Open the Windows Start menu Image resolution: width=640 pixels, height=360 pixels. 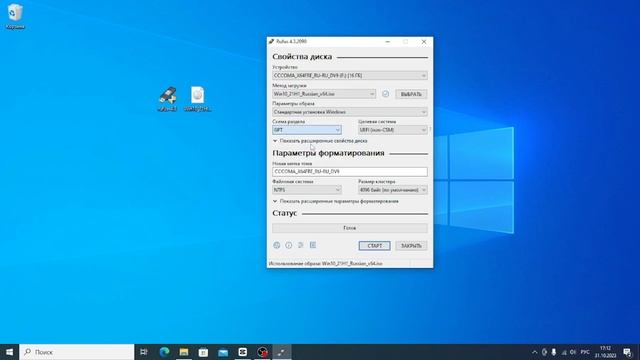click(9, 352)
